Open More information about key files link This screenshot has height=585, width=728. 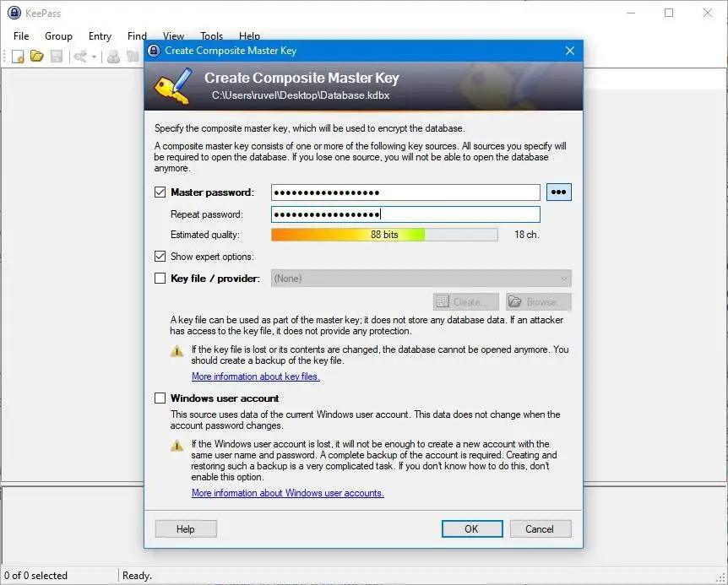[256, 376]
